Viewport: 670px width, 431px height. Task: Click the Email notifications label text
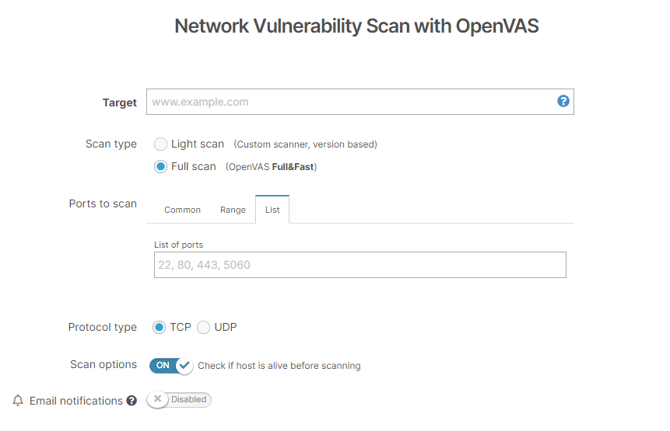pos(76,401)
